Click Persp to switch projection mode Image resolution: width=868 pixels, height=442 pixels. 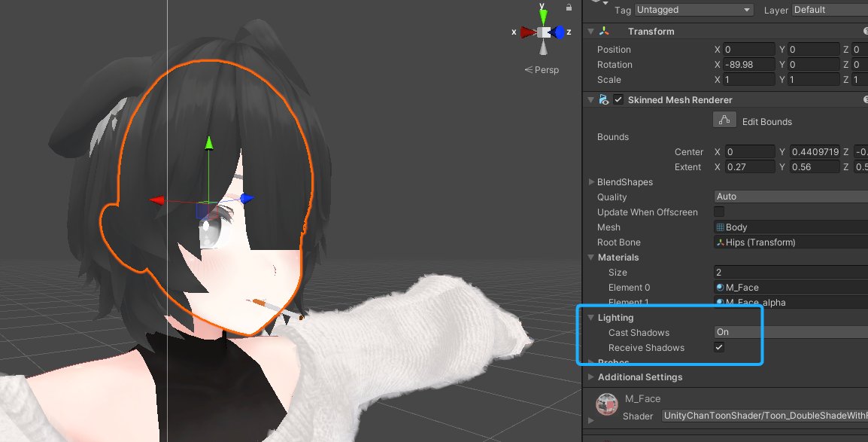tap(544, 69)
